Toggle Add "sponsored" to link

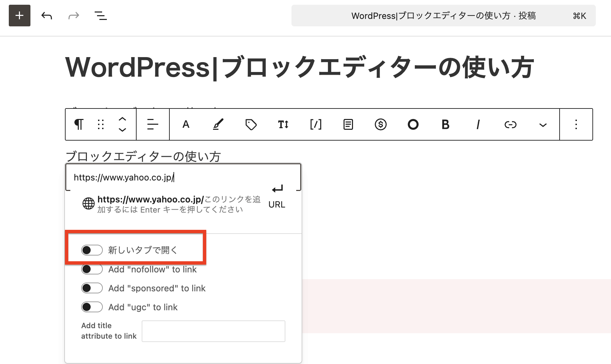tap(92, 288)
